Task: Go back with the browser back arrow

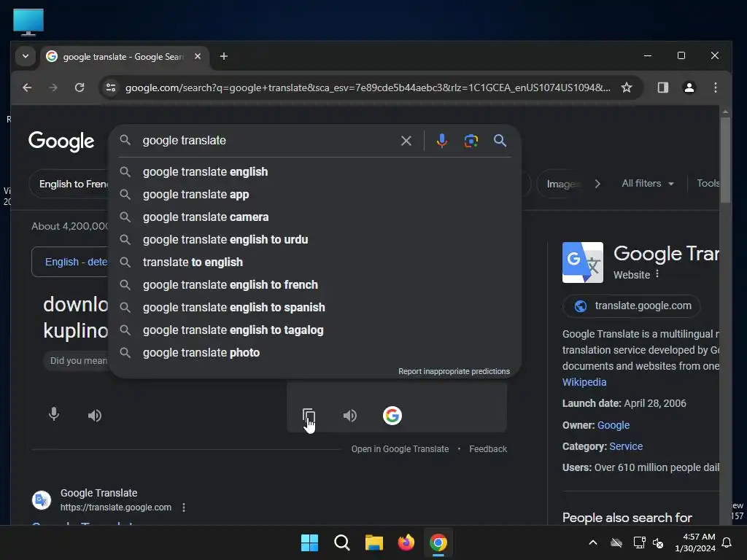Action: click(27, 87)
